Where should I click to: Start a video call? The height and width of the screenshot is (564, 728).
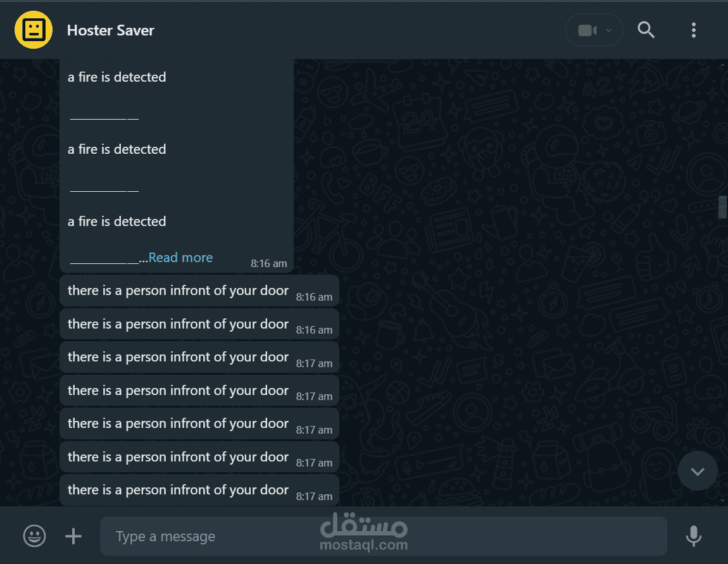[x=587, y=30]
